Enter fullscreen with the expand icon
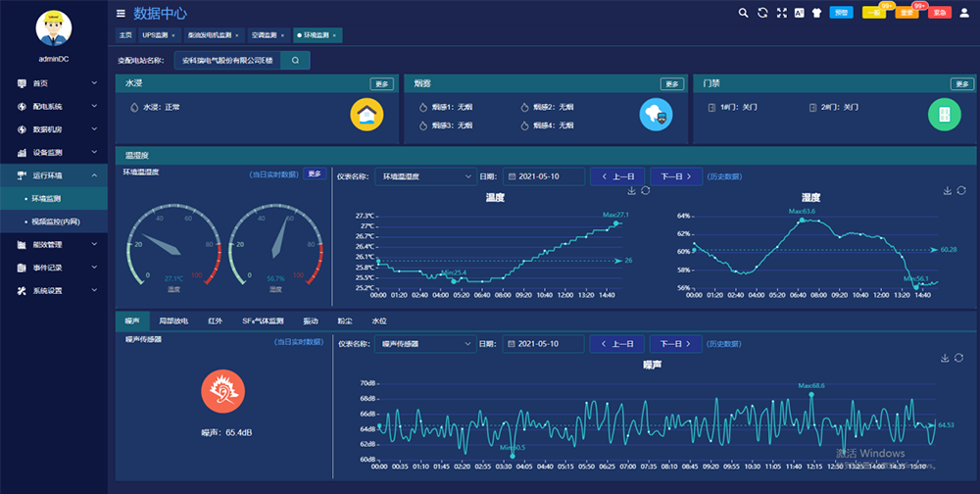This screenshot has width=980, height=494. (x=781, y=13)
